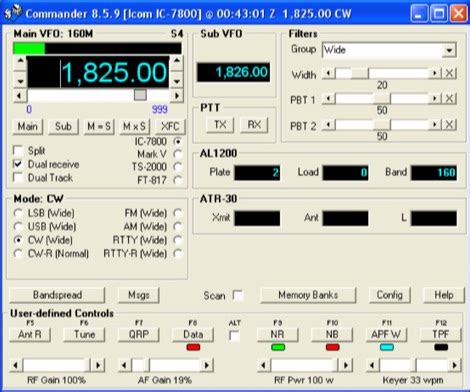Decrease RF Gain with left arrow
The image size is (470, 392).
point(16,365)
